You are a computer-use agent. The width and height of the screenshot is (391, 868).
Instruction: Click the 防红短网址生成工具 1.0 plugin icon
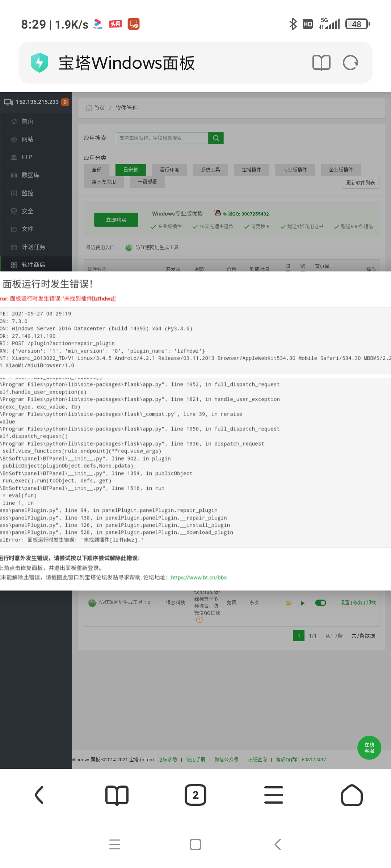(x=92, y=603)
